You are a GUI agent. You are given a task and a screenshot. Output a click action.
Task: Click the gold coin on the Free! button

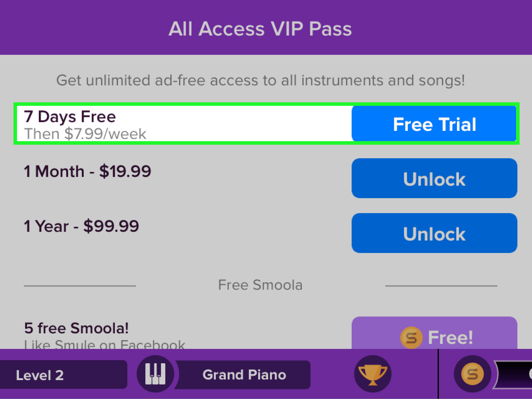coord(411,337)
